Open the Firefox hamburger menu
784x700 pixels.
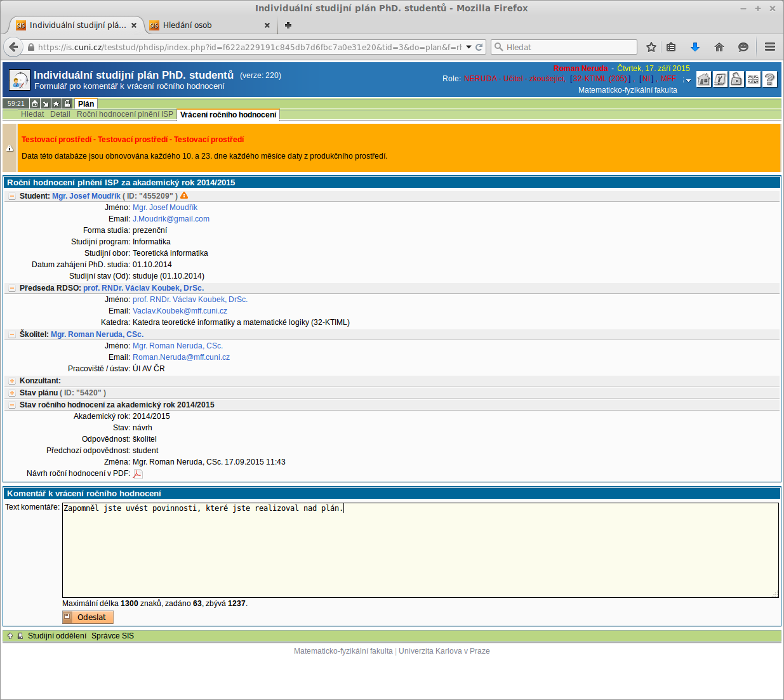click(x=770, y=47)
